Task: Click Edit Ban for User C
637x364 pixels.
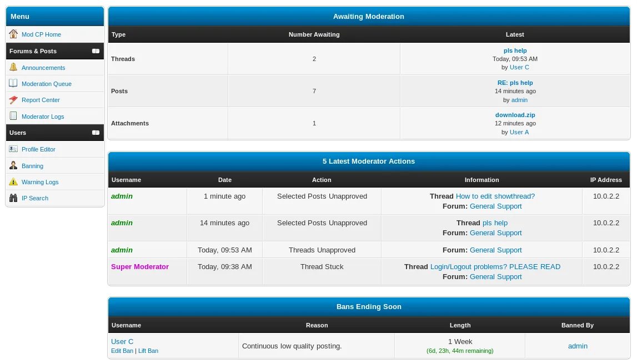Action: 122,351
